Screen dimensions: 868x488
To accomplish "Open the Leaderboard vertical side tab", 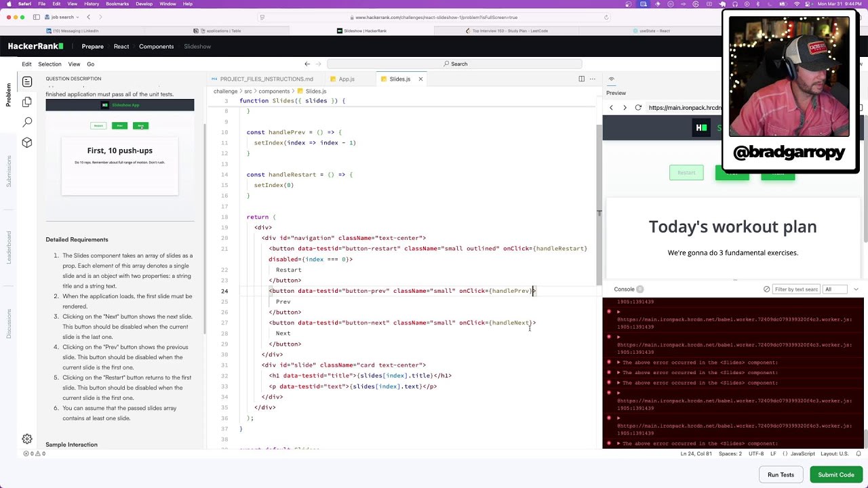I will pyautogui.click(x=9, y=247).
